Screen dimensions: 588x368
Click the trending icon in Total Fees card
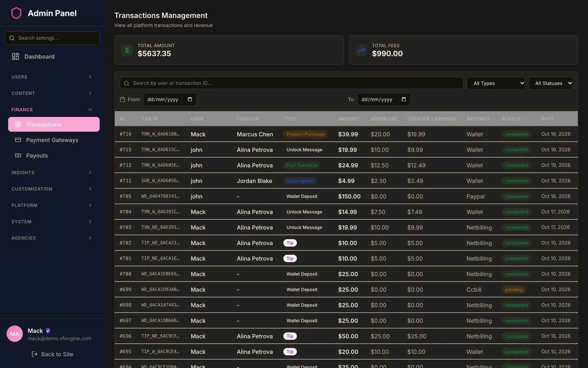tap(361, 50)
